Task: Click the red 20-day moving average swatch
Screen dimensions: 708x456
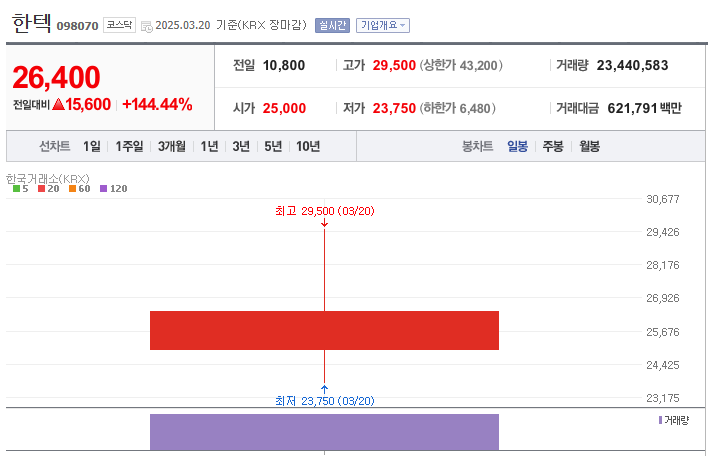Action: tap(42, 189)
